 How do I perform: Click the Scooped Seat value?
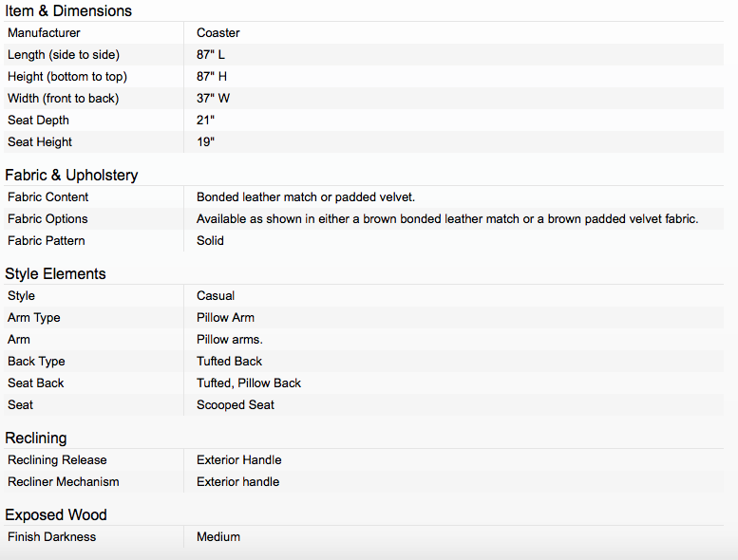click(x=236, y=405)
